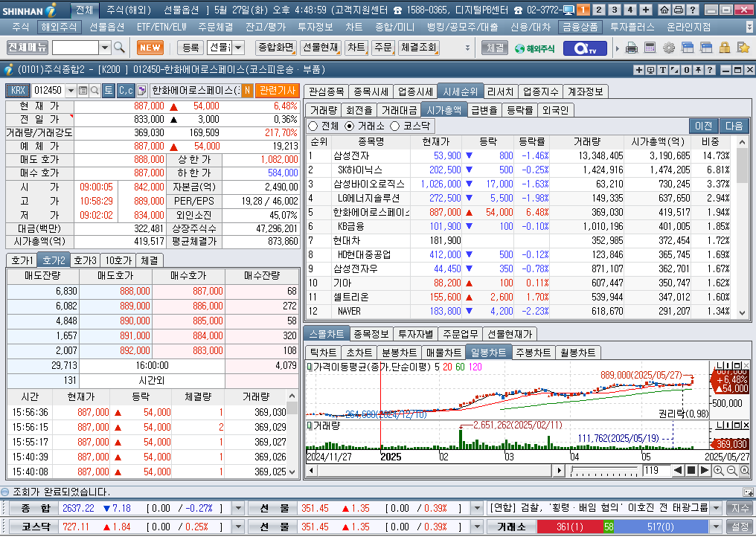Open the menu search input dropdown arrow
The image size is (756, 537).
tap(105, 48)
